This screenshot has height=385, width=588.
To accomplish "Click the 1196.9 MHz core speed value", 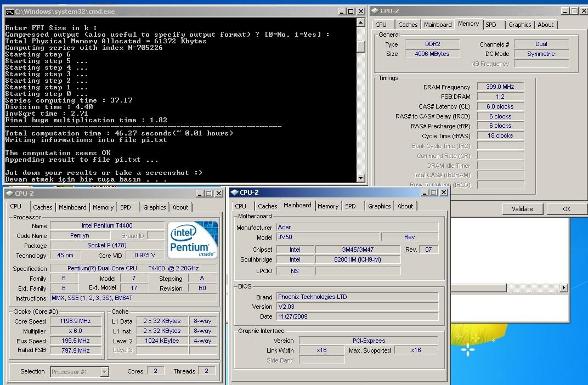I will 75,321.
